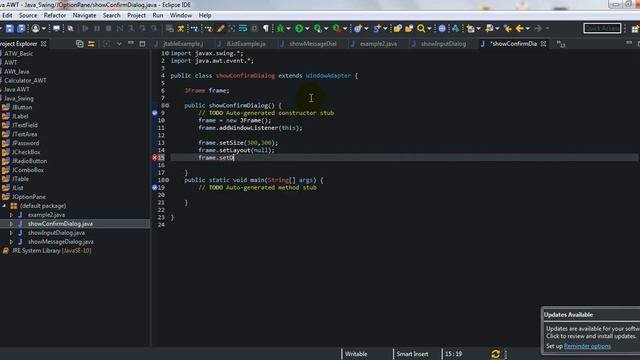This screenshot has height=360, width=640.
Task: Close the showConfirmDialog editor tab
Action: coord(543,44)
